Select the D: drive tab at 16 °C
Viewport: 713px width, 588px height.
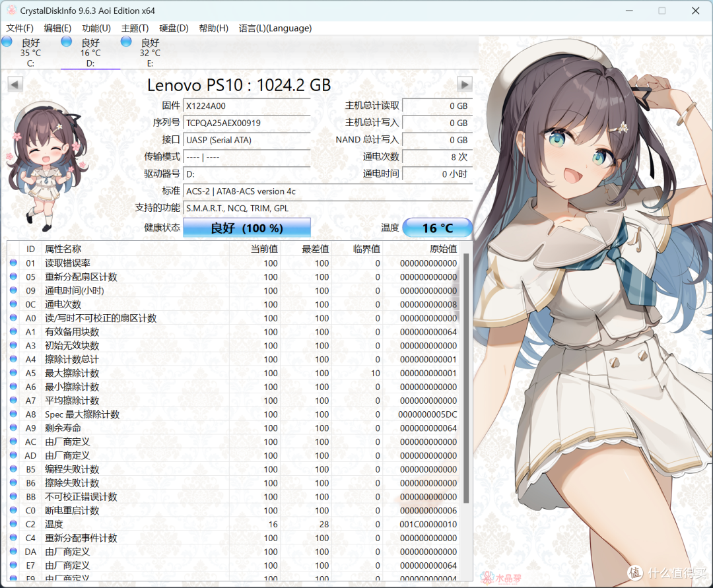tap(90, 52)
